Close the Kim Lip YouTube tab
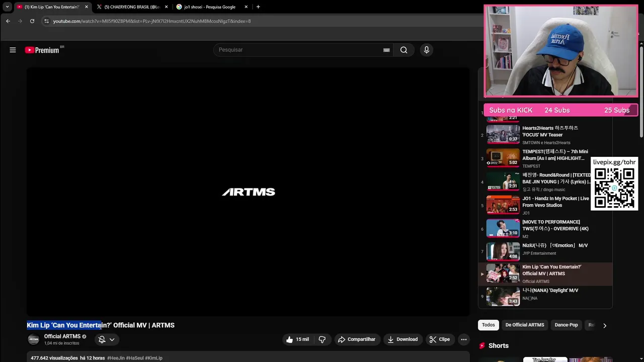Viewport: 644px width, 362px height. pos(87,7)
